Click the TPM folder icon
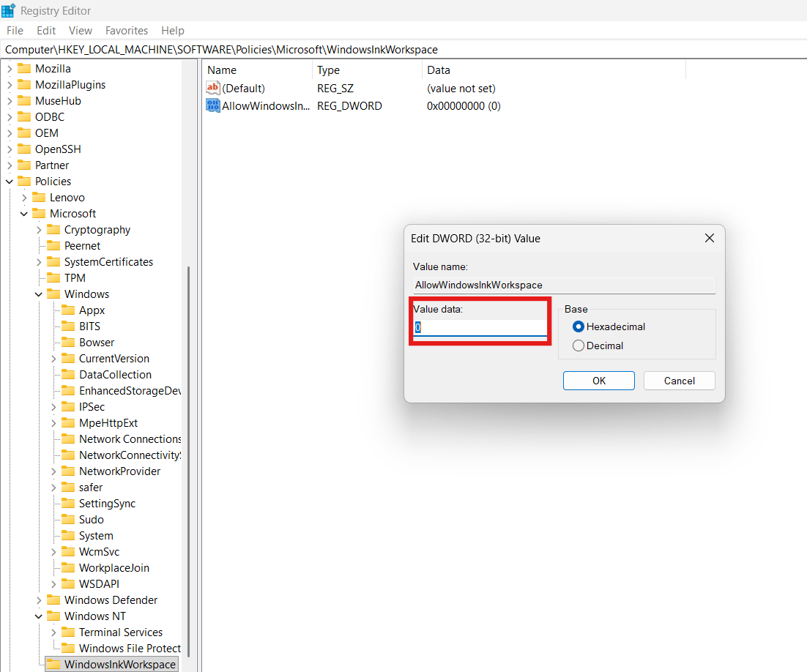Viewport: 807px width, 672px height. coord(55,277)
